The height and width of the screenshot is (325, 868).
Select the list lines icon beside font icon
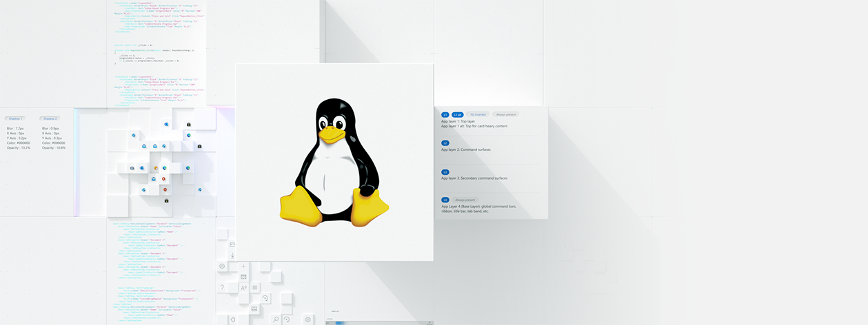point(254,287)
